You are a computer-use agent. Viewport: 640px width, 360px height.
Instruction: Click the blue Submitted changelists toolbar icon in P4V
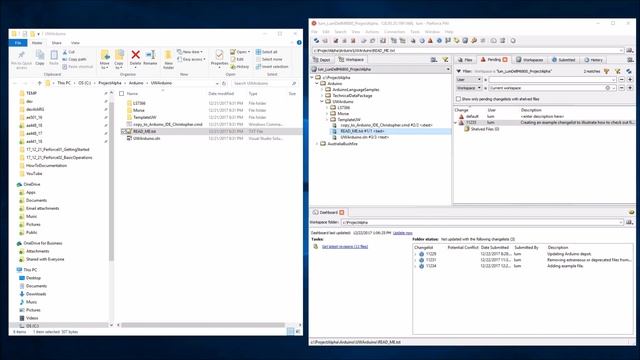click(439, 40)
